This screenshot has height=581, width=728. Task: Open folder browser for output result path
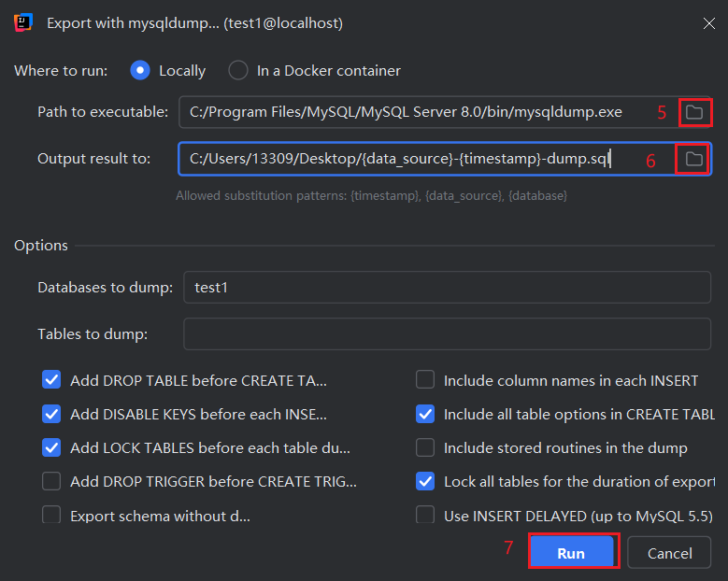[x=693, y=159]
